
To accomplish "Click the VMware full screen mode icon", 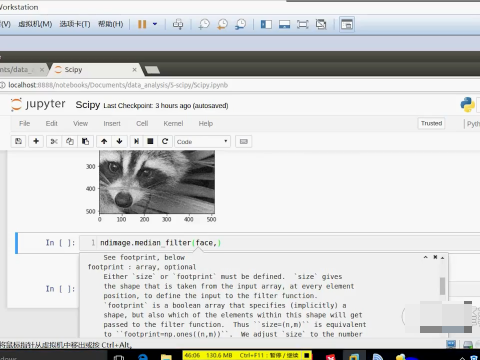I will [x=302, y=24].
